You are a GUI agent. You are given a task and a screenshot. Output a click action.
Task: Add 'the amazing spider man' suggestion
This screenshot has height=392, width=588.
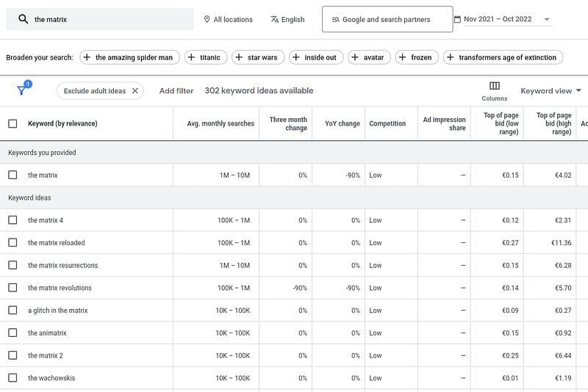coord(129,57)
